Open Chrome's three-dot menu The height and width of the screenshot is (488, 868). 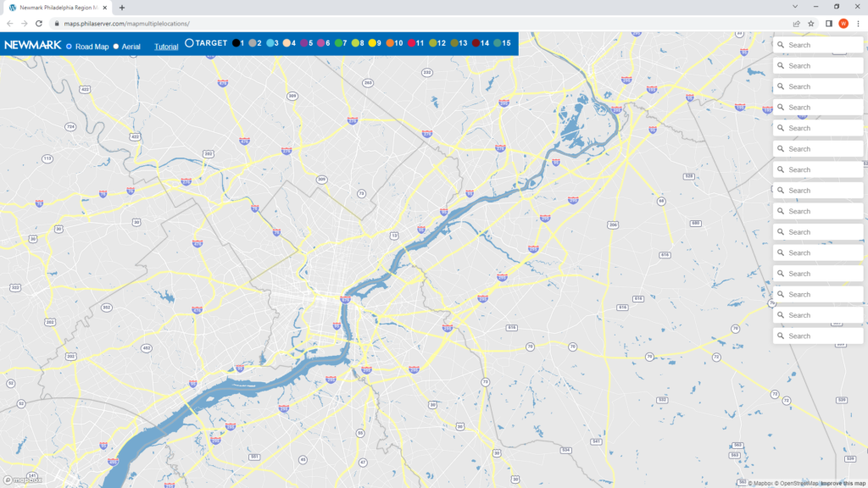point(858,24)
